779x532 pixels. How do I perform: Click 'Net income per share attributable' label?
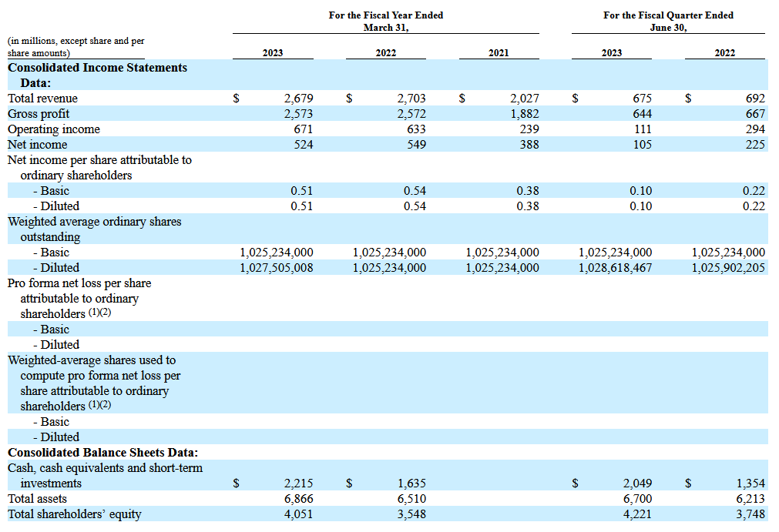click(99, 168)
